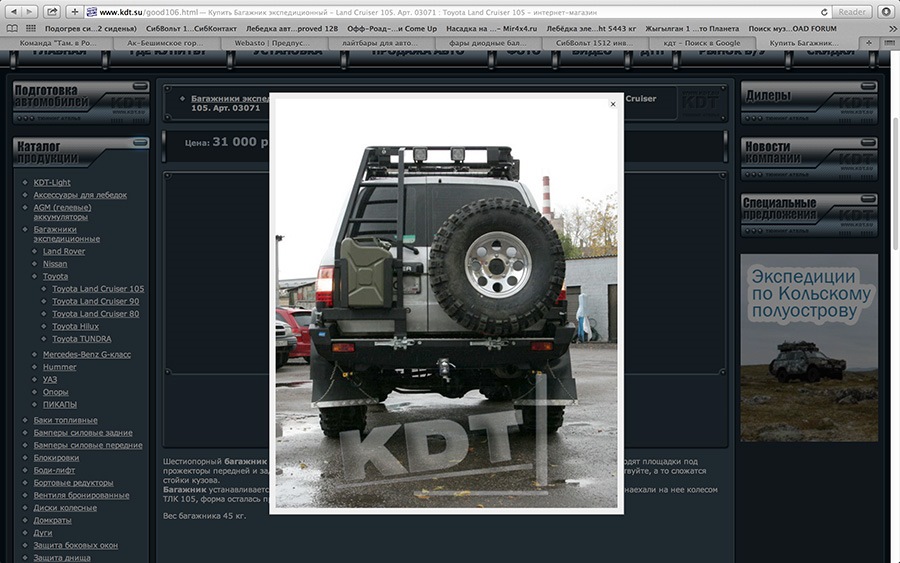Screen dimensions: 900x563
Task: Expand hidden bookmarks with the double chevron
Action: tap(891, 28)
